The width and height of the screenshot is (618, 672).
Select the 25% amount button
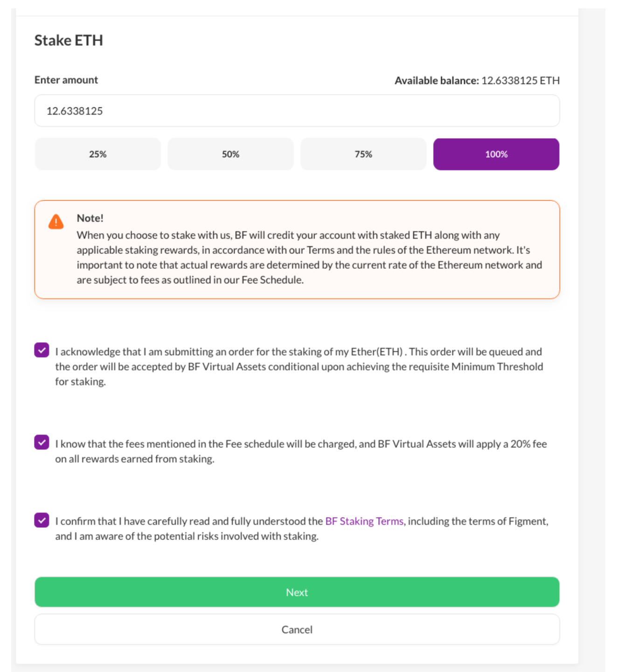click(x=98, y=154)
